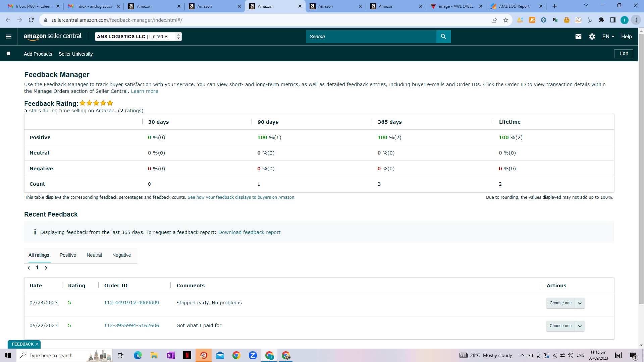Open Windows Start menu
644x362 pixels.
8,355
